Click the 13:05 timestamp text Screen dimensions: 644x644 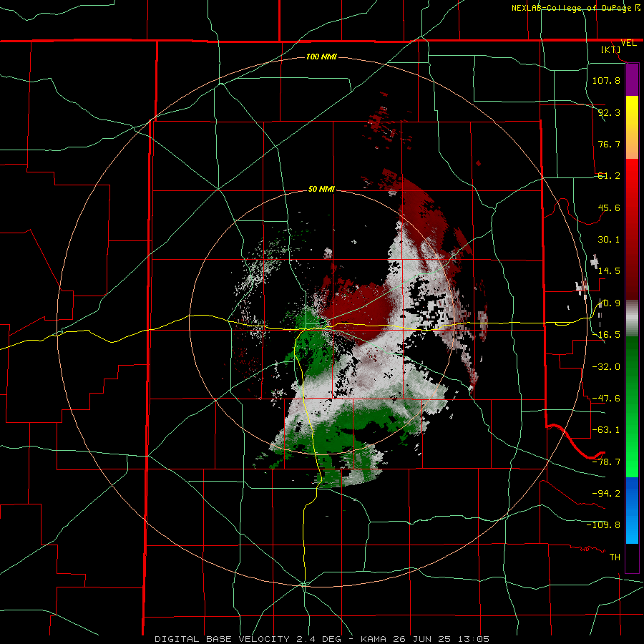[474, 639]
